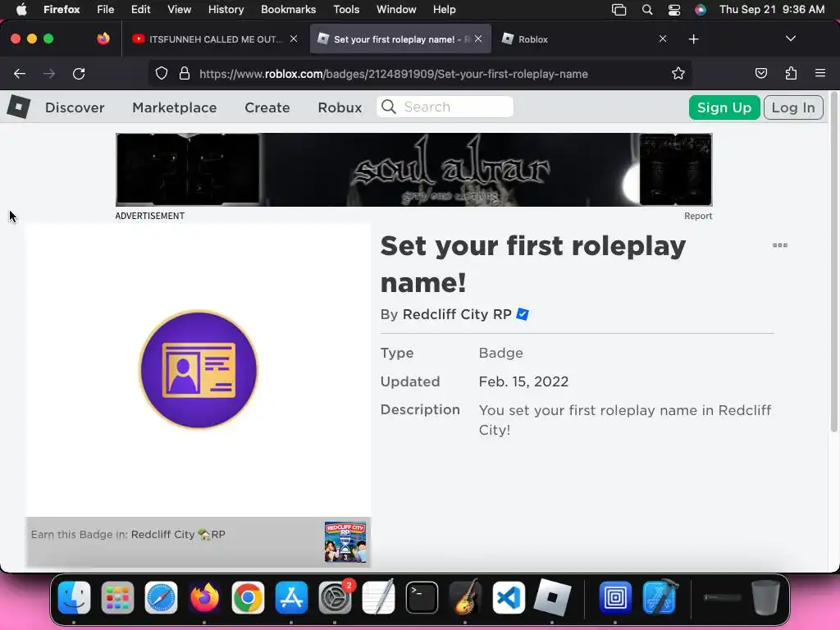Expand the list all tabs chevron

click(x=790, y=39)
